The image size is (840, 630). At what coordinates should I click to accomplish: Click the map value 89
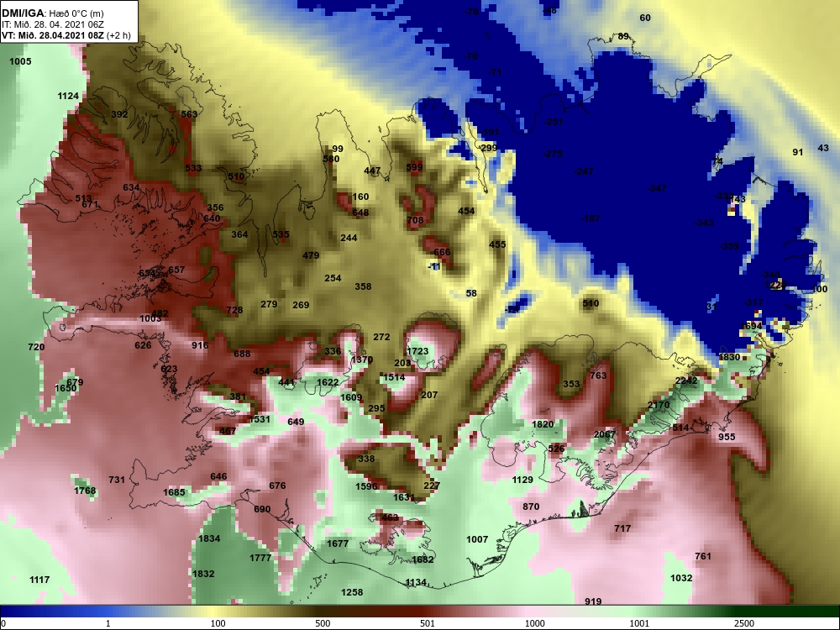coord(623,36)
